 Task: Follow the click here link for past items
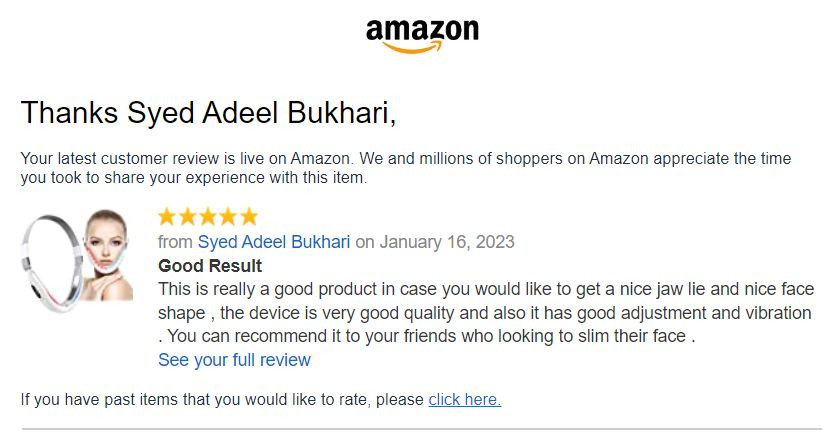pyautogui.click(x=464, y=399)
